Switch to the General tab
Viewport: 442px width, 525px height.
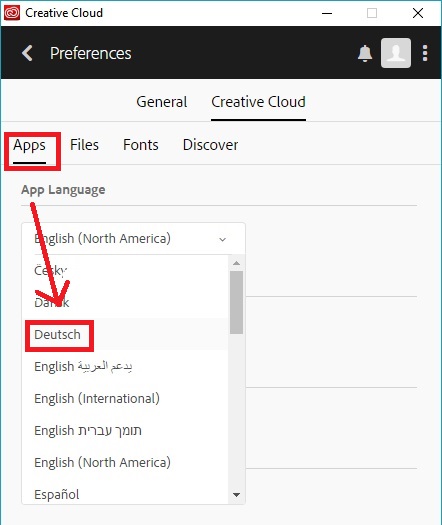(x=162, y=102)
